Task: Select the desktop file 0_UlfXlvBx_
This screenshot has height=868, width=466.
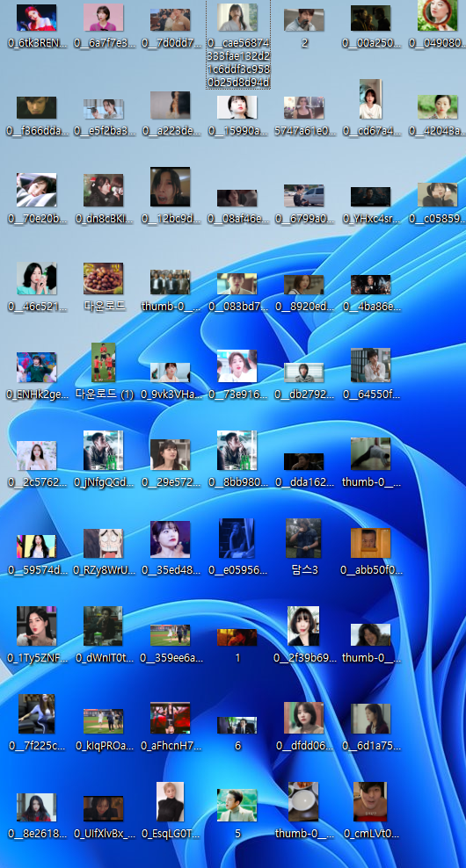Action: click(x=104, y=809)
